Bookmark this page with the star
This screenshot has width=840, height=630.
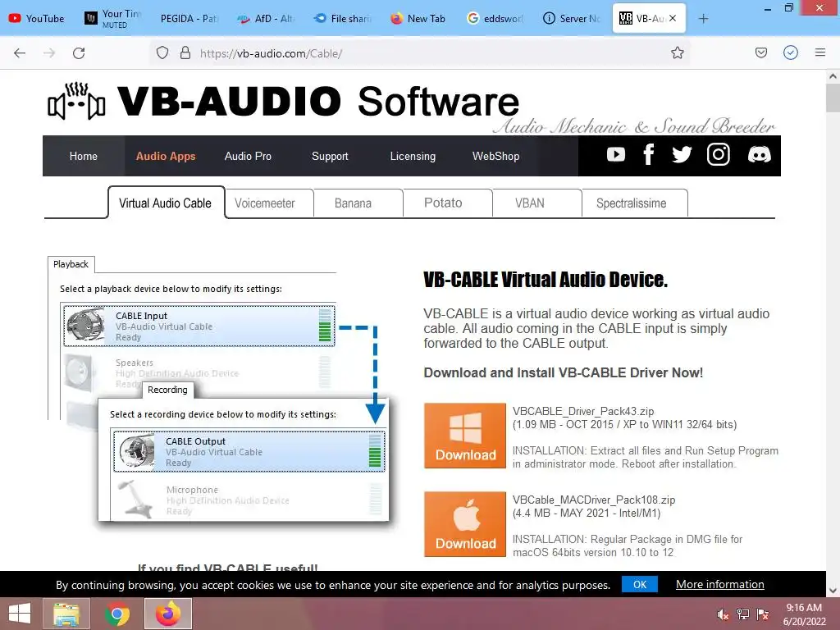pyautogui.click(x=677, y=52)
